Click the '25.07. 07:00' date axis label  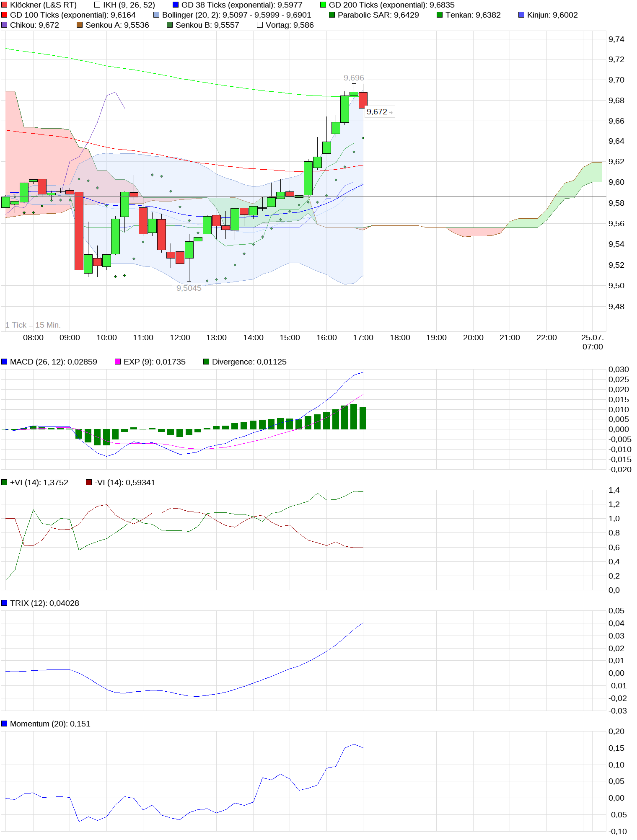pyautogui.click(x=592, y=342)
